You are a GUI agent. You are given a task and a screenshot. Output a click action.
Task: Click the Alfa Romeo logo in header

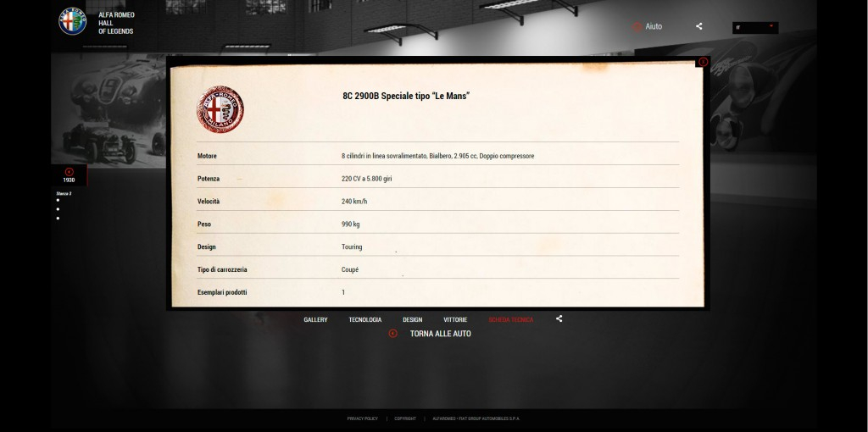pos(73,21)
